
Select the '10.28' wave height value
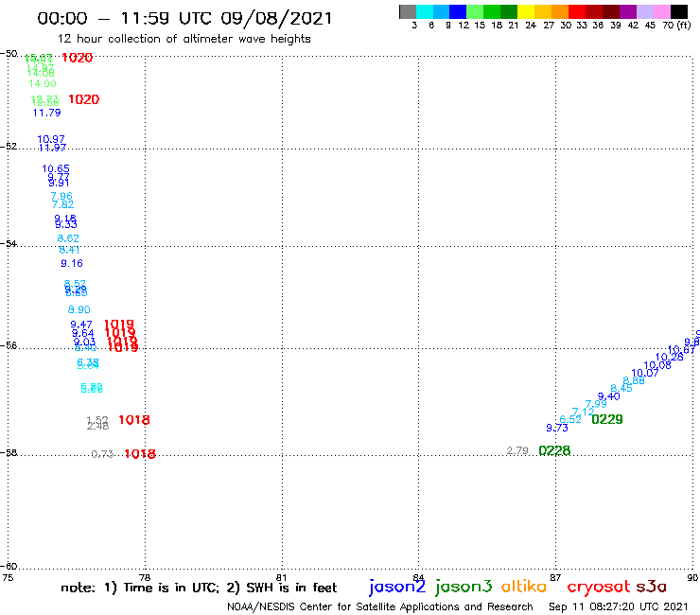[669, 357]
